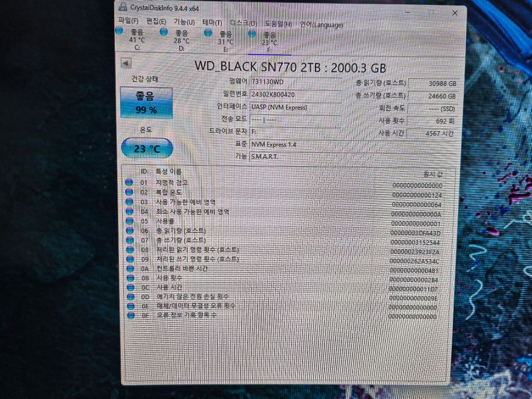The height and width of the screenshot is (399, 532).
Task: Open the 테마(T) menu
Action: (211, 22)
